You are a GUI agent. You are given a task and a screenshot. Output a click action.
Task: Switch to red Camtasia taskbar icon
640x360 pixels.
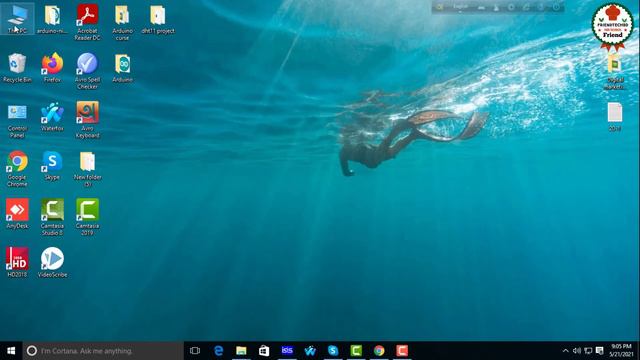(402, 351)
